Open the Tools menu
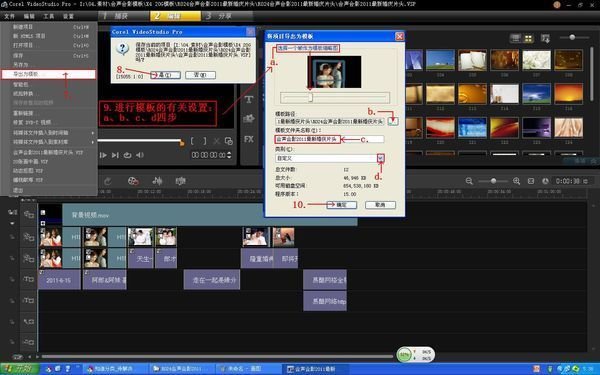Image resolution: width=600 pixels, height=375 pixels. pyautogui.click(x=49, y=16)
